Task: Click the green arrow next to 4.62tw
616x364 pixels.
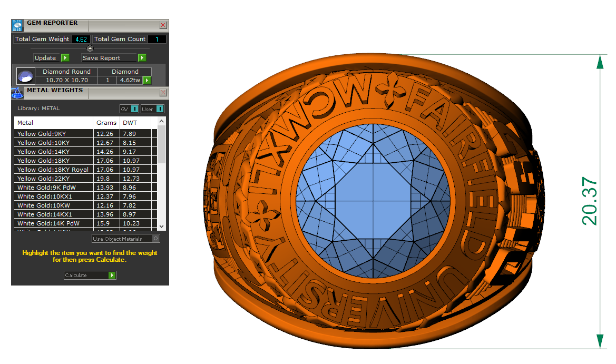Action: (147, 80)
